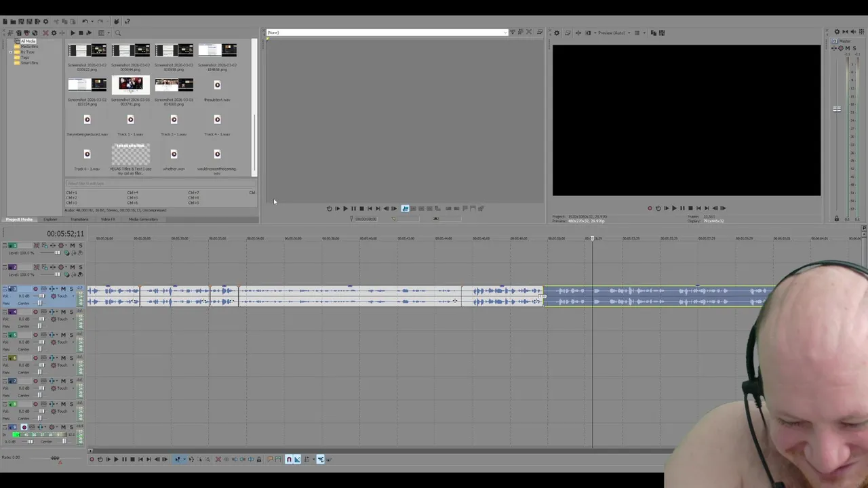
Task: Open edit tool dropdown arrow in timeline toolbar
Action: point(184,459)
